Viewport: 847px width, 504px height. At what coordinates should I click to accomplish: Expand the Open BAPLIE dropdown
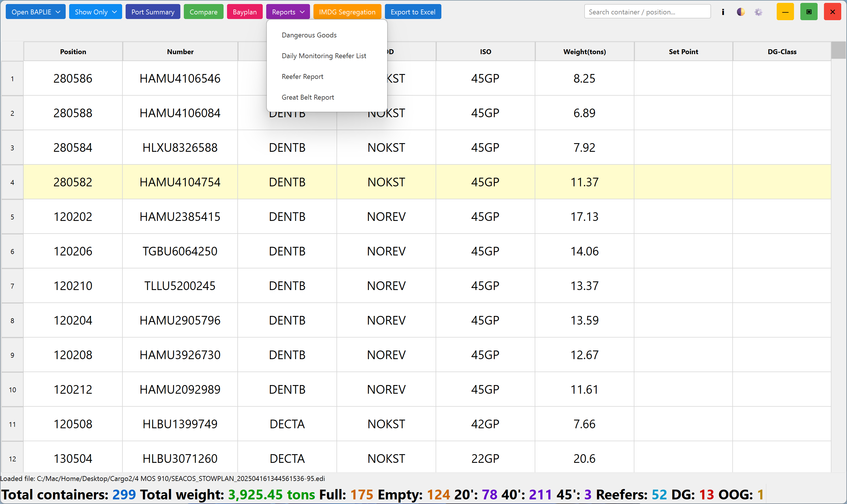36,12
